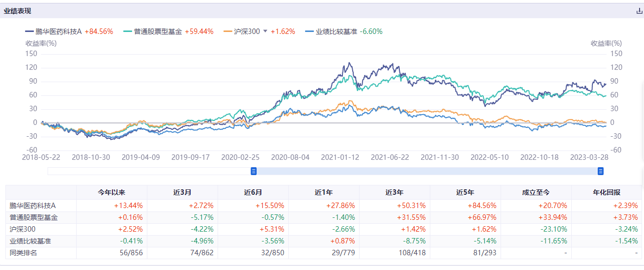Click the download chart icon

[639, 11]
